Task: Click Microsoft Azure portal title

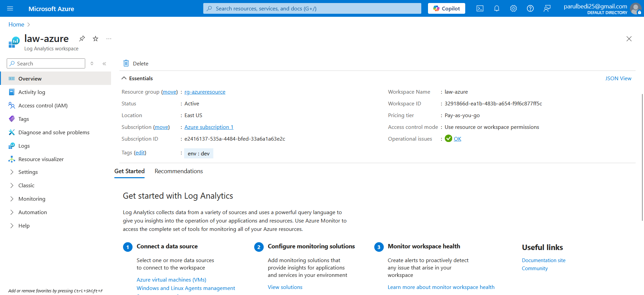Action: point(51,9)
